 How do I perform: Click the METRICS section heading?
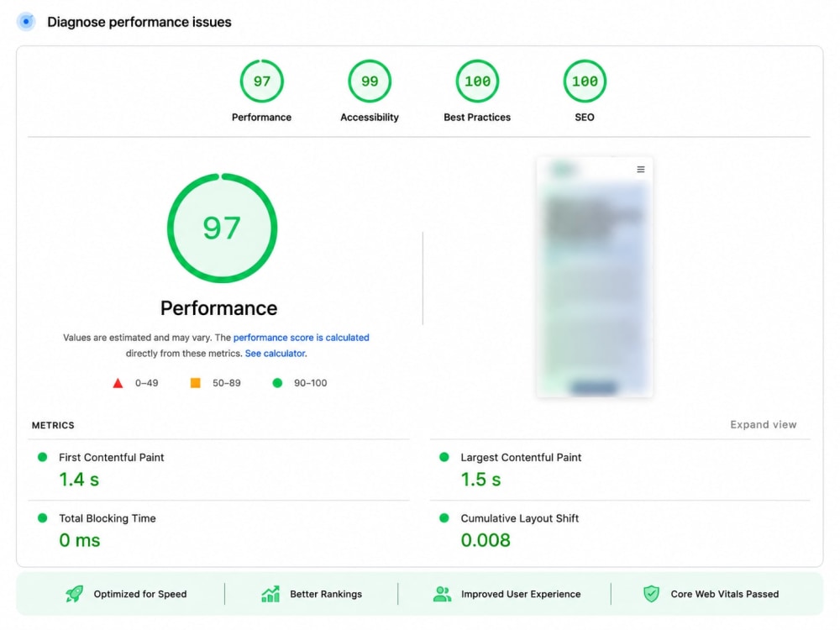[x=53, y=425]
